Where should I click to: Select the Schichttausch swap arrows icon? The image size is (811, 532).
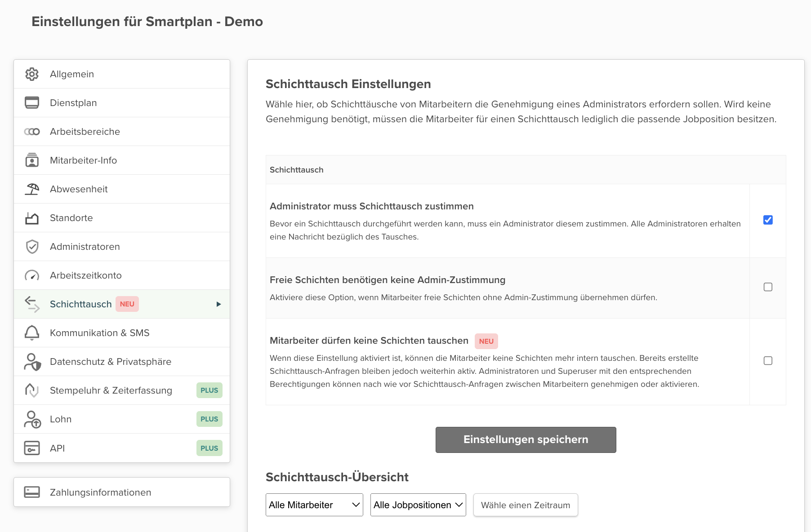point(32,304)
